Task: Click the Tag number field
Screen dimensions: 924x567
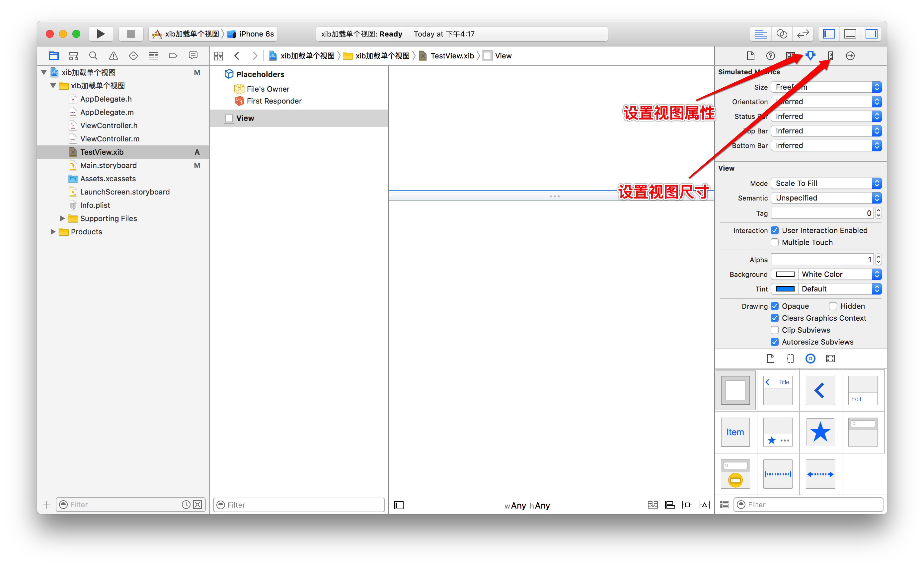Action: [822, 213]
